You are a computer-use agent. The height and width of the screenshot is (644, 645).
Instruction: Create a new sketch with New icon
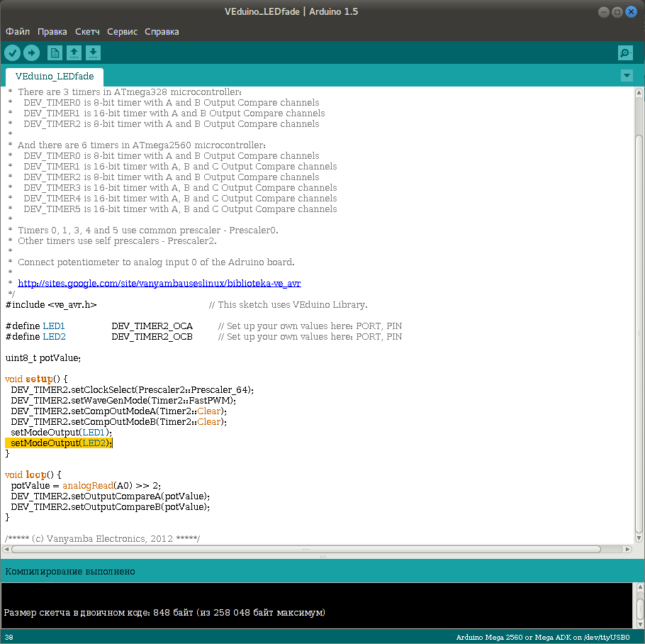55,52
